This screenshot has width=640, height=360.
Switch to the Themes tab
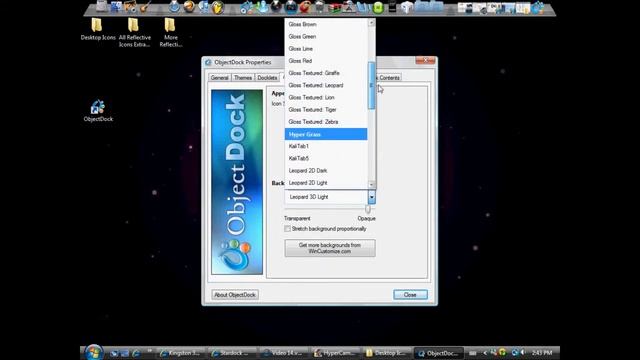pos(243,78)
